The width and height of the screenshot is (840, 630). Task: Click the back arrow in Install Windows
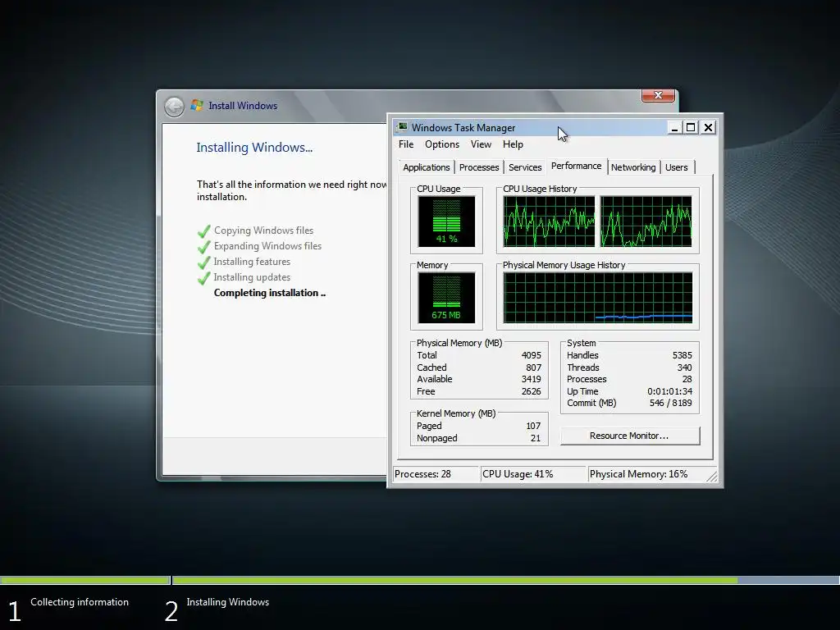[174, 106]
